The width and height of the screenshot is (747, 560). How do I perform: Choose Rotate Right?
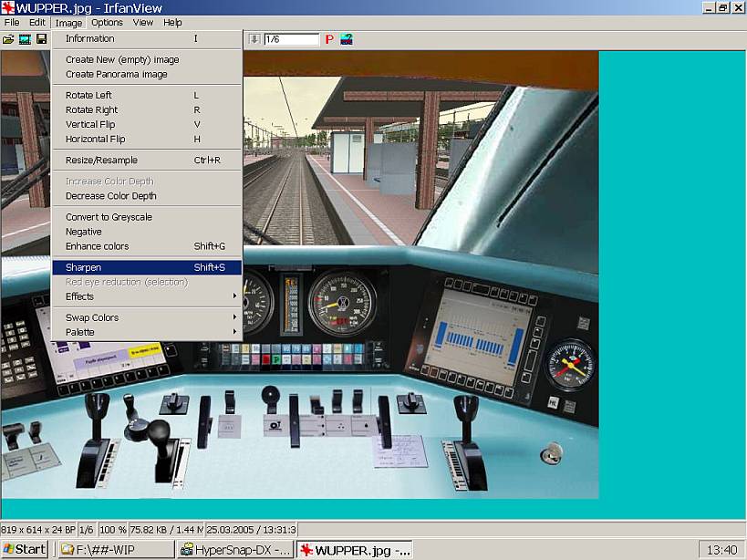(147, 110)
